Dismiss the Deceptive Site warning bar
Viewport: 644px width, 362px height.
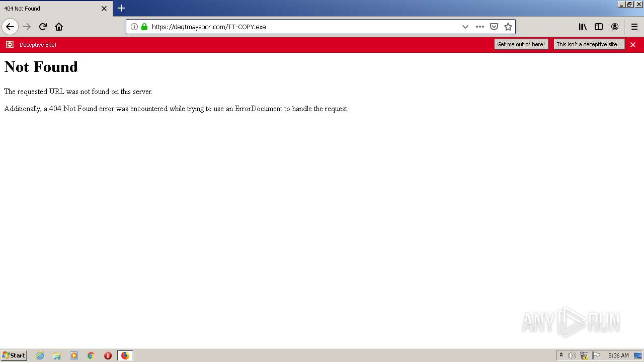(x=633, y=45)
